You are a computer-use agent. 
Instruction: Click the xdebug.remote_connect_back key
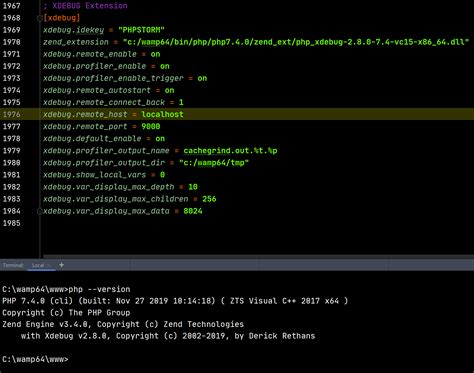pyautogui.click(x=104, y=102)
